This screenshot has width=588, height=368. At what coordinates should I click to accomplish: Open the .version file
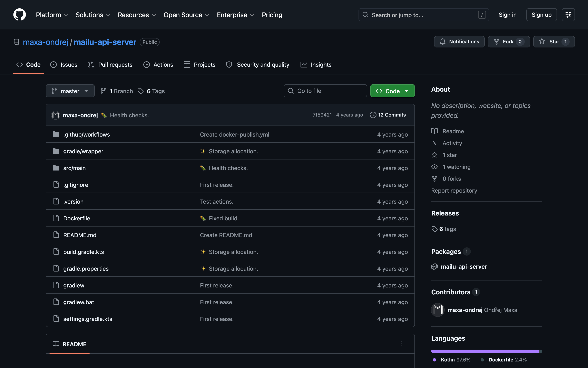[73, 201]
